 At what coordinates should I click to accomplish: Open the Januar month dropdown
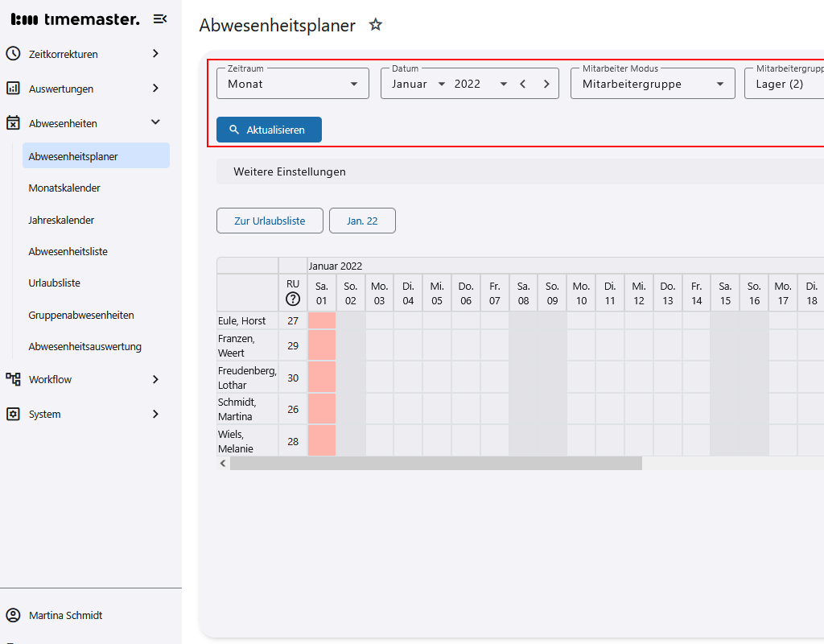(x=418, y=84)
